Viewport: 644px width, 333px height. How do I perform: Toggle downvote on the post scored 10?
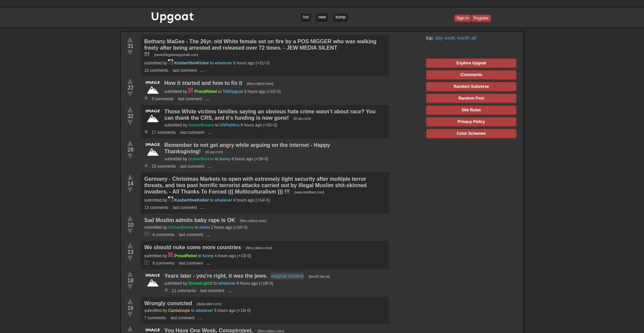point(130,231)
